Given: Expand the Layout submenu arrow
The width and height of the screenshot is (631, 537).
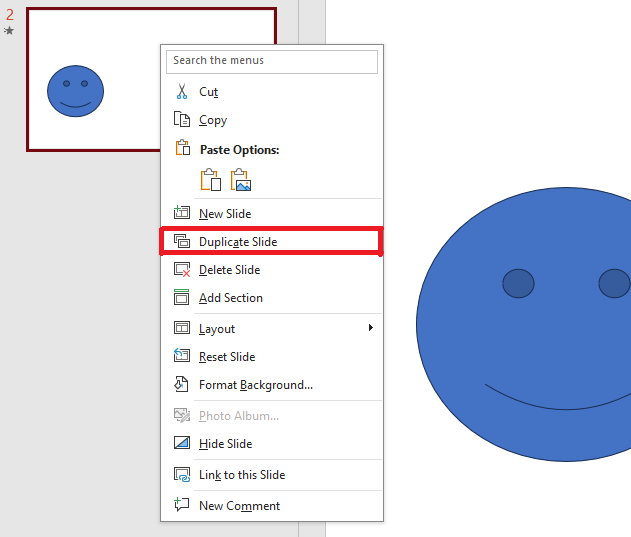Looking at the screenshot, I should pos(370,328).
